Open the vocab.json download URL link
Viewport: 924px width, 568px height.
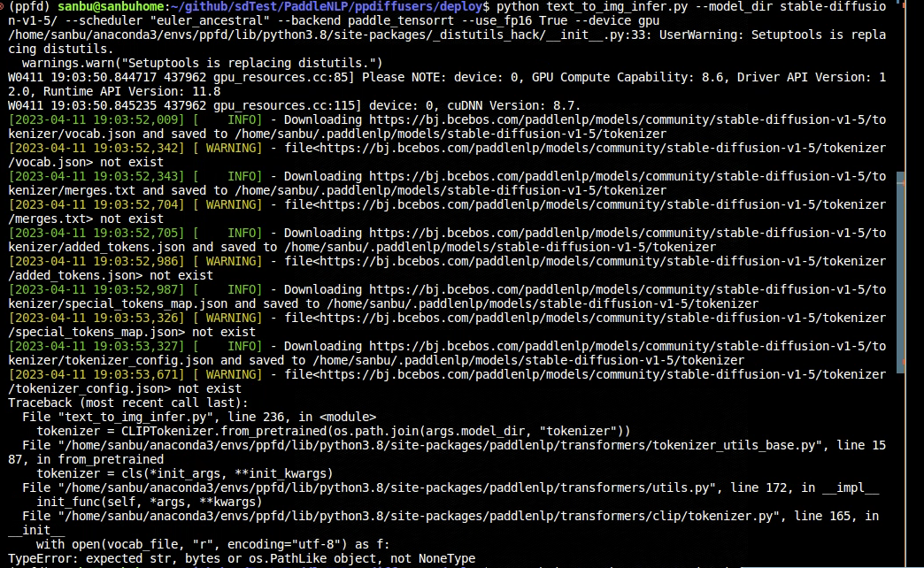click(x=620, y=119)
